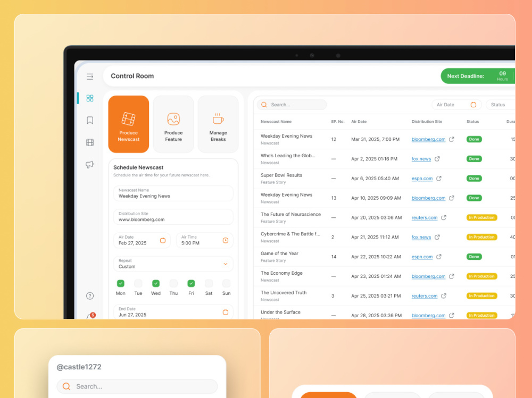Screen dimensions: 532x398
Task: Click the Newscast Name input field
Action: pyautogui.click(x=173, y=193)
